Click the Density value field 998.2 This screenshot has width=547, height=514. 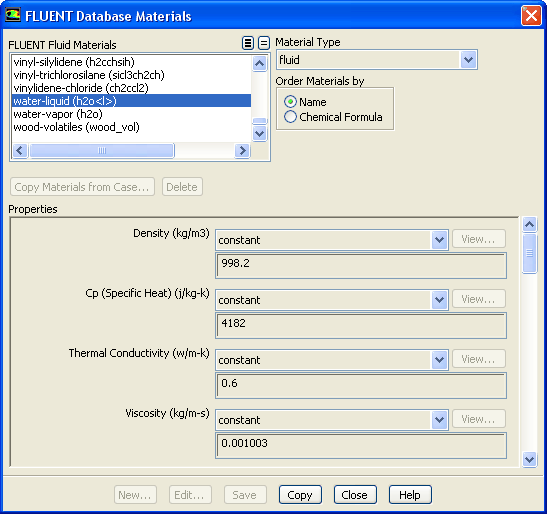click(361, 266)
